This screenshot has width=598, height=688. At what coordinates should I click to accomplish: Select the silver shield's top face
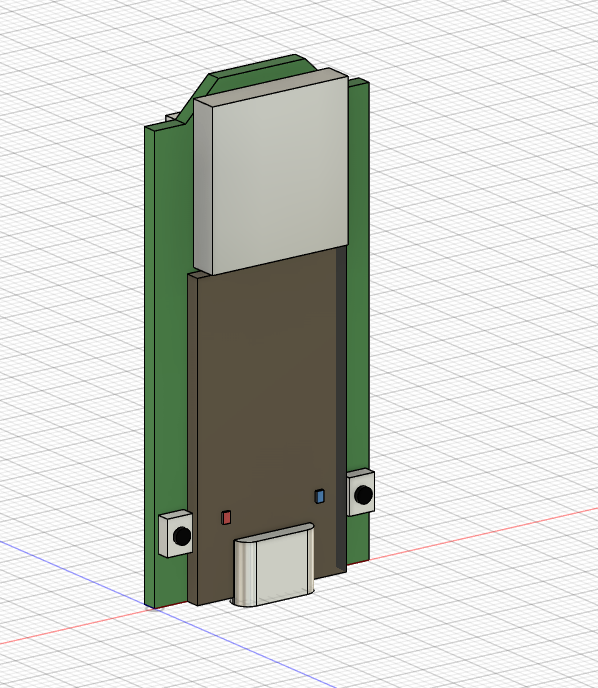pos(272,87)
